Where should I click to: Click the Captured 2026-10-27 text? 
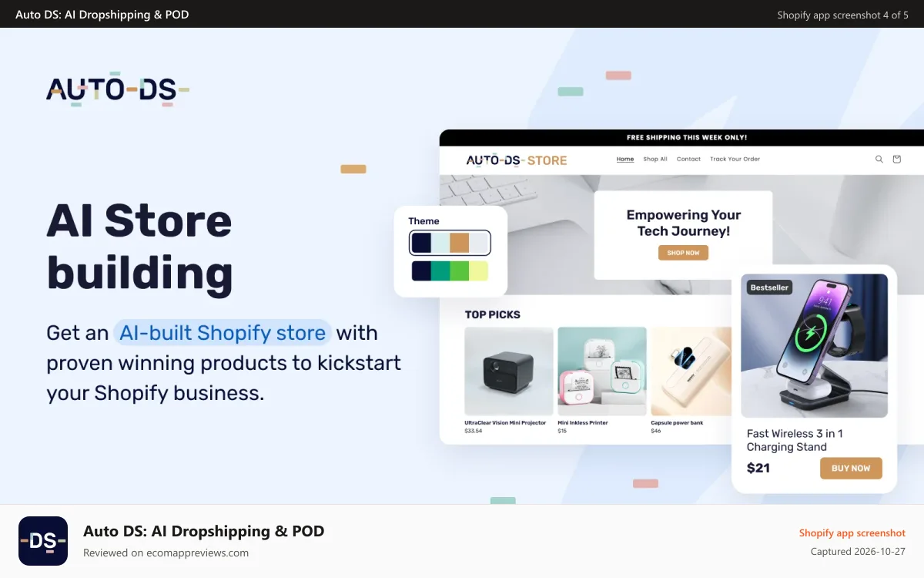(858, 552)
